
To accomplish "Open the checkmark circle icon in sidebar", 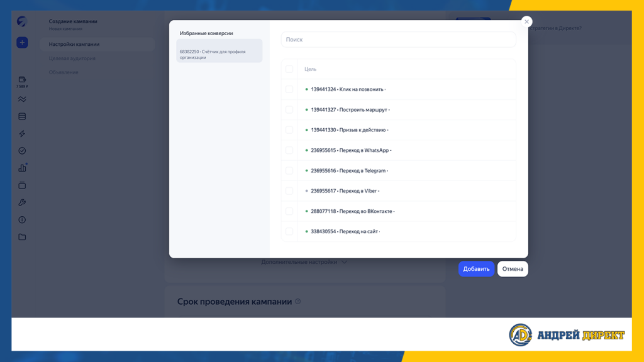I will click(x=22, y=151).
